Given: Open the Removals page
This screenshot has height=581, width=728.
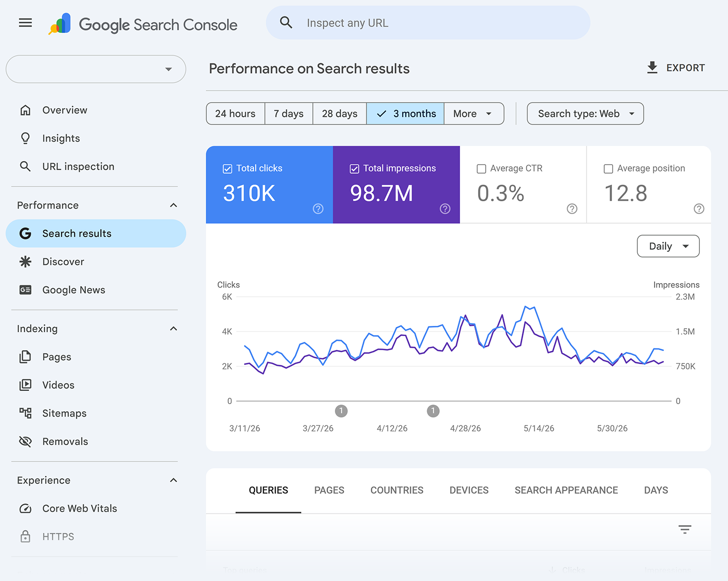Looking at the screenshot, I should click(96, 441).
